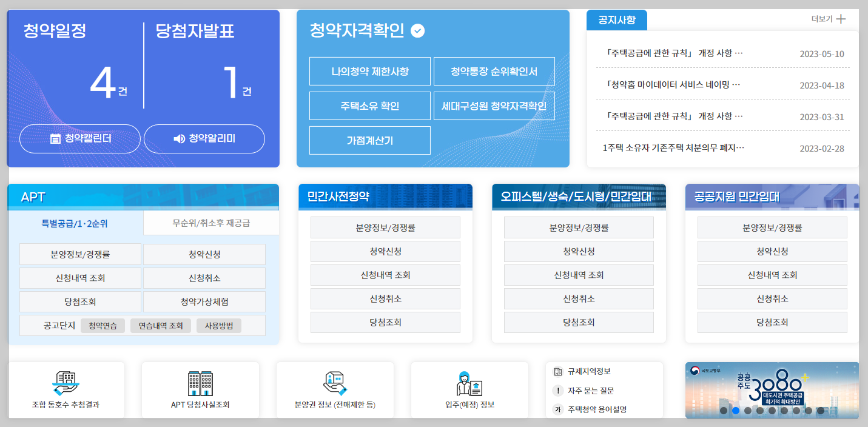Open 조합 동호수 추첨결과 icon
Viewport: 868px width, 427px height.
pyautogui.click(x=67, y=390)
